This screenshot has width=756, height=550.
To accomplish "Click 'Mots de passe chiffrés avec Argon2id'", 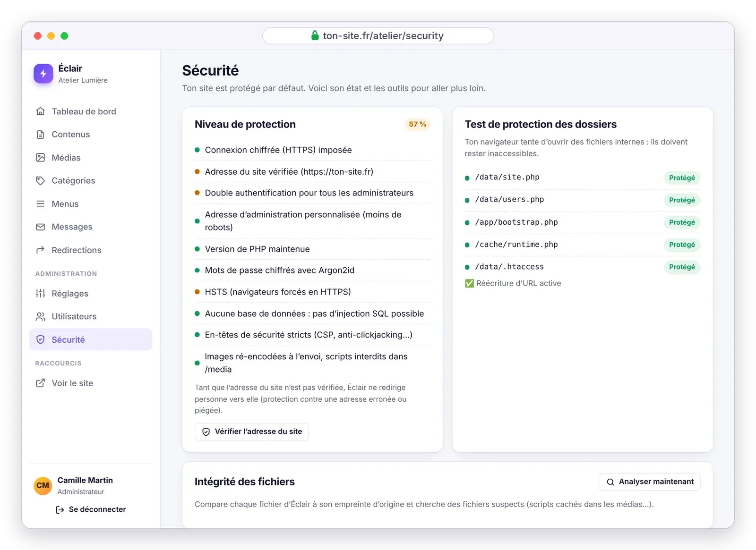I will coord(312,270).
